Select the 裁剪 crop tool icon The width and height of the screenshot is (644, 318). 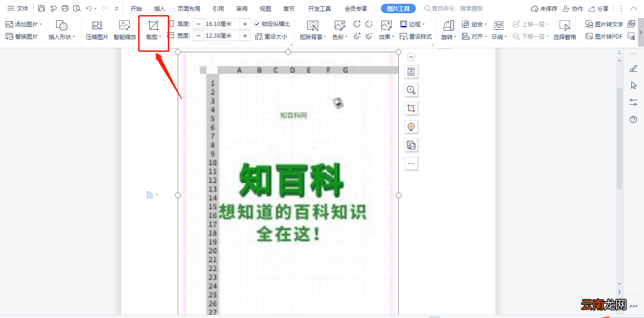(x=153, y=26)
